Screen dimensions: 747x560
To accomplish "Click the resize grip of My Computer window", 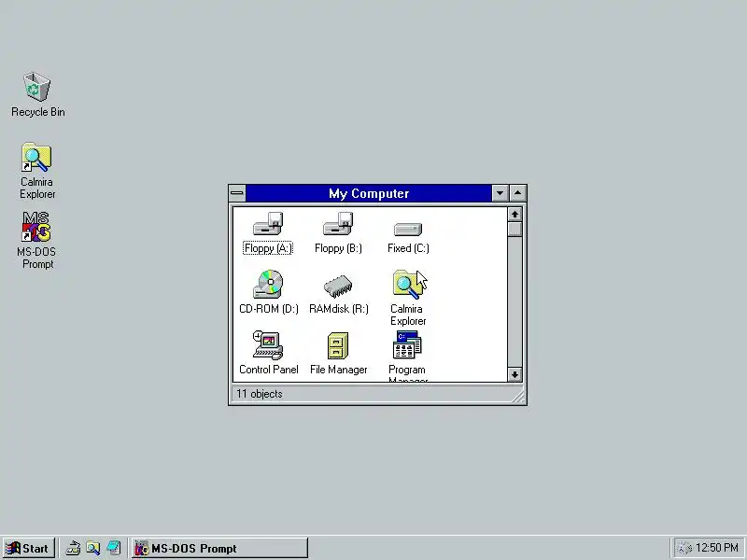I will pos(518,396).
